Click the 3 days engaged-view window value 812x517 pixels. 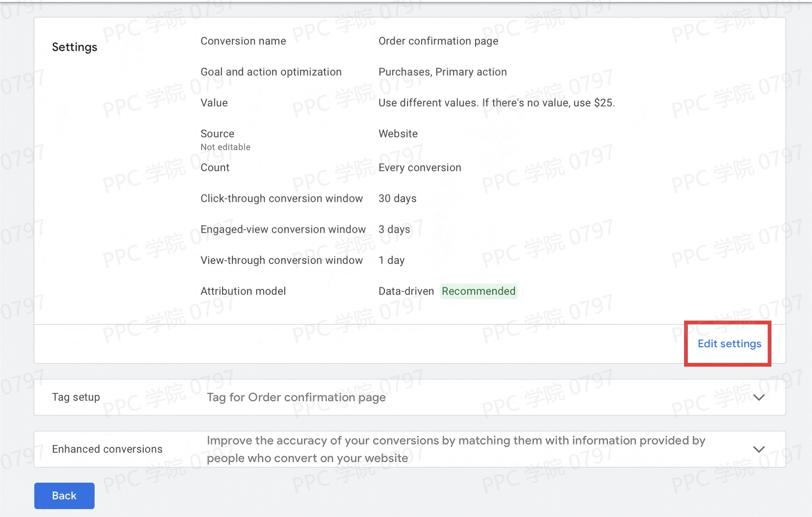[394, 229]
